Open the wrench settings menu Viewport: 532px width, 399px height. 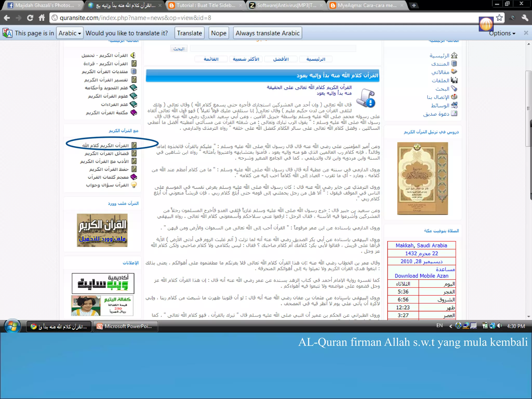tap(524, 18)
